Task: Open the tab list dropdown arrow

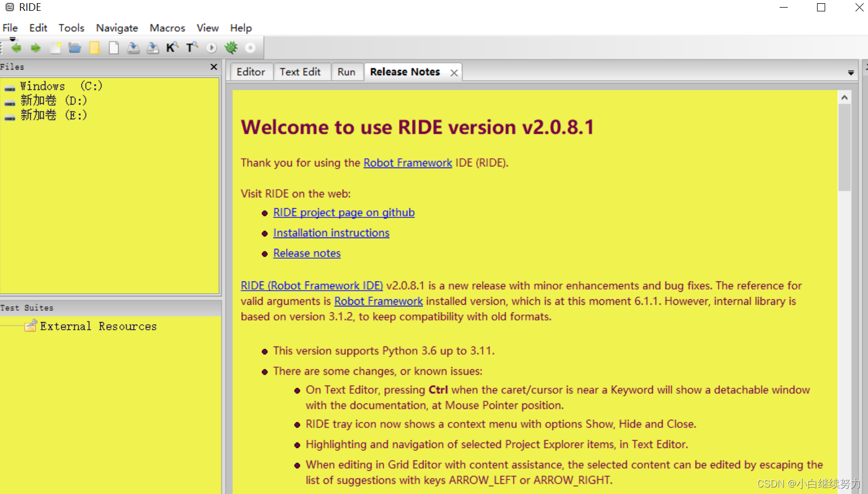Action: tap(851, 73)
